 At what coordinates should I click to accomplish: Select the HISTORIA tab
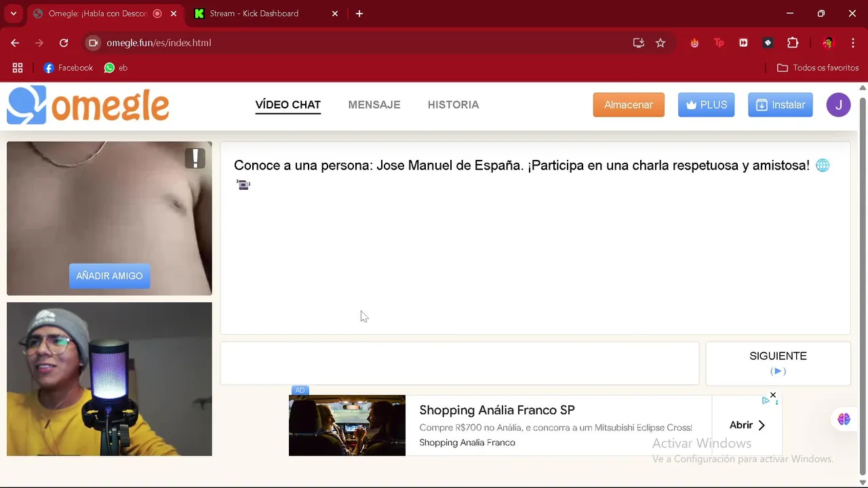tap(454, 105)
